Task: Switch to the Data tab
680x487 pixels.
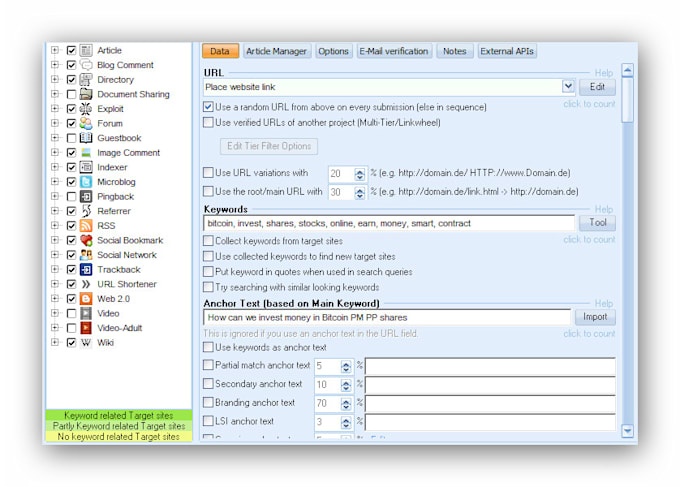Action: (x=220, y=51)
